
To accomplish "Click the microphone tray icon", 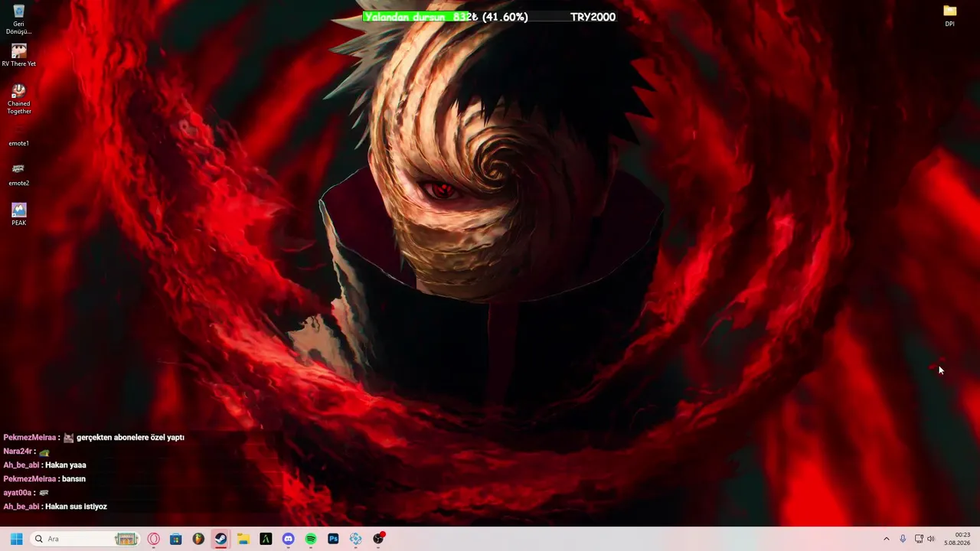I will (903, 539).
